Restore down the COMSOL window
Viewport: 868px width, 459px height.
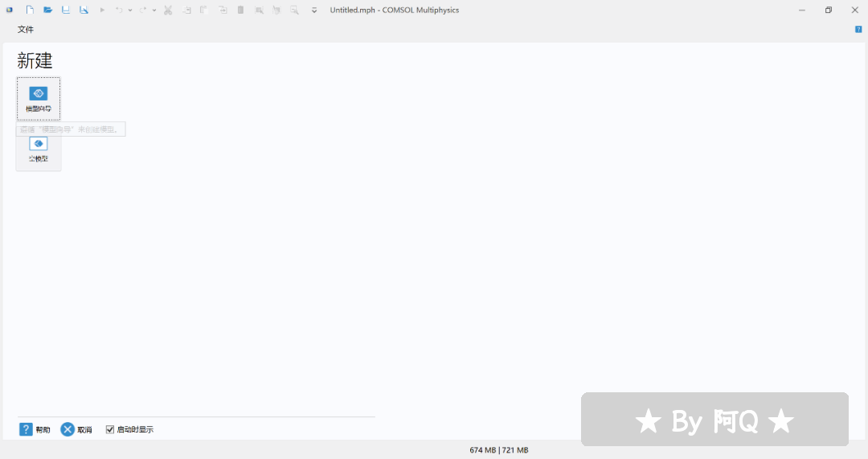[828, 10]
